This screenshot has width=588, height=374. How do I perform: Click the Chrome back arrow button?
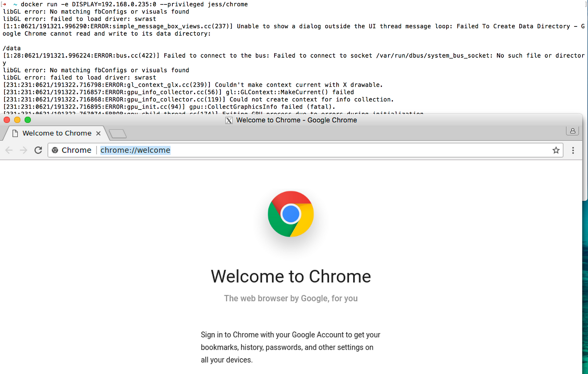pyautogui.click(x=9, y=150)
